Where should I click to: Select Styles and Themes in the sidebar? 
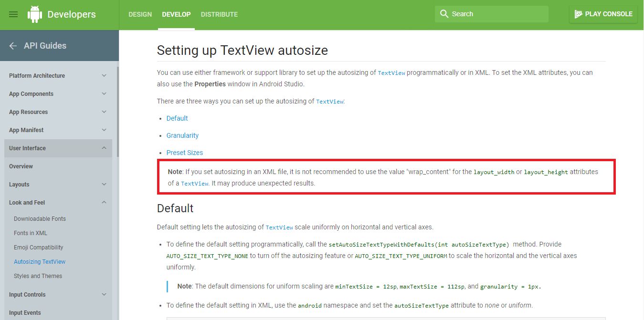(38, 276)
